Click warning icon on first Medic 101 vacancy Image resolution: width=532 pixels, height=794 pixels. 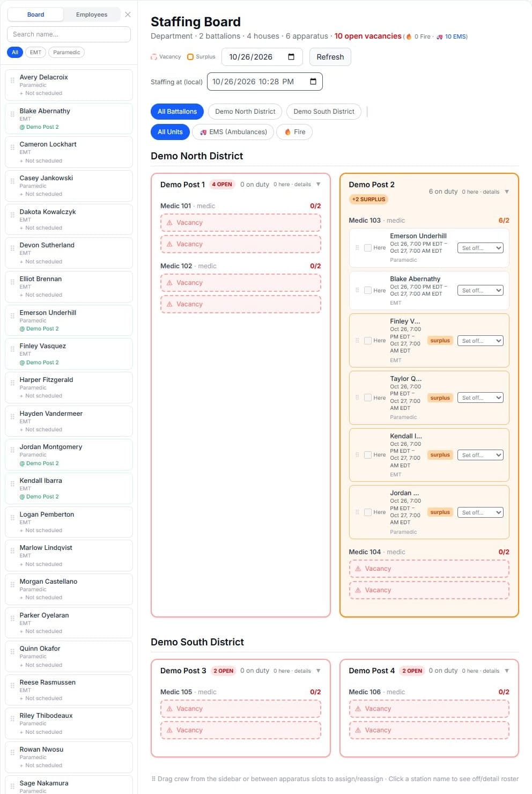169,223
